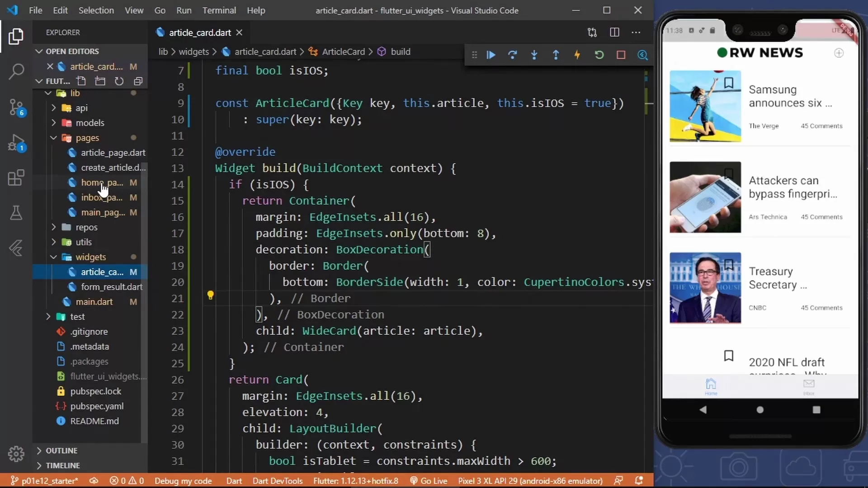Viewport: 868px width, 488px height.
Task: Trigger Hot Reload with the lightning icon
Action: [577, 55]
